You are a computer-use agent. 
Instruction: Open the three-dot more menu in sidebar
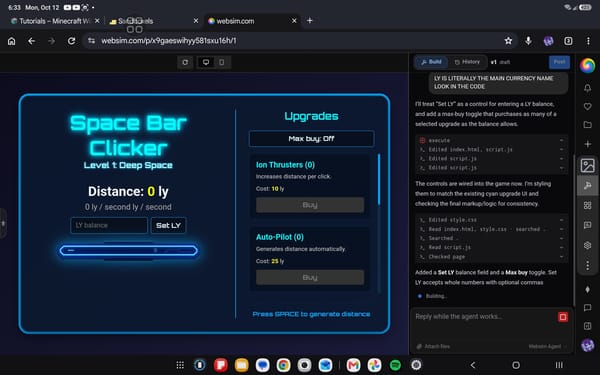pos(587,265)
